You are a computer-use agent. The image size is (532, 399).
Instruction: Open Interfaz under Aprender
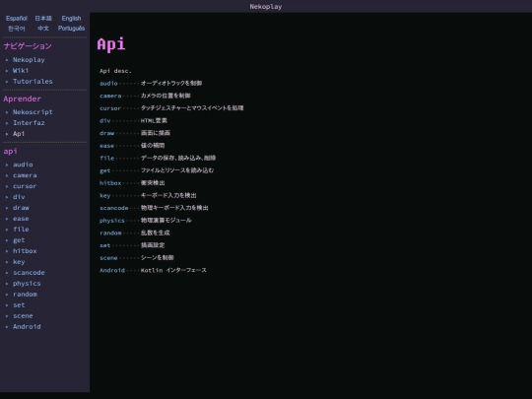(x=29, y=123)
